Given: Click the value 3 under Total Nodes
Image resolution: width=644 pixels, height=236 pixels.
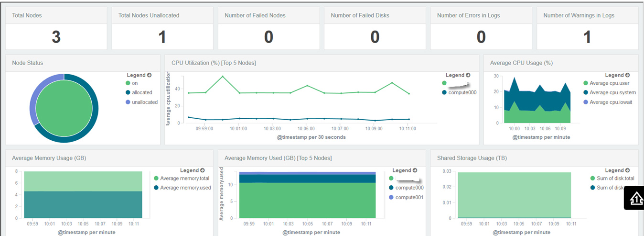Looking at the screenshot, I should click(56, 37).
